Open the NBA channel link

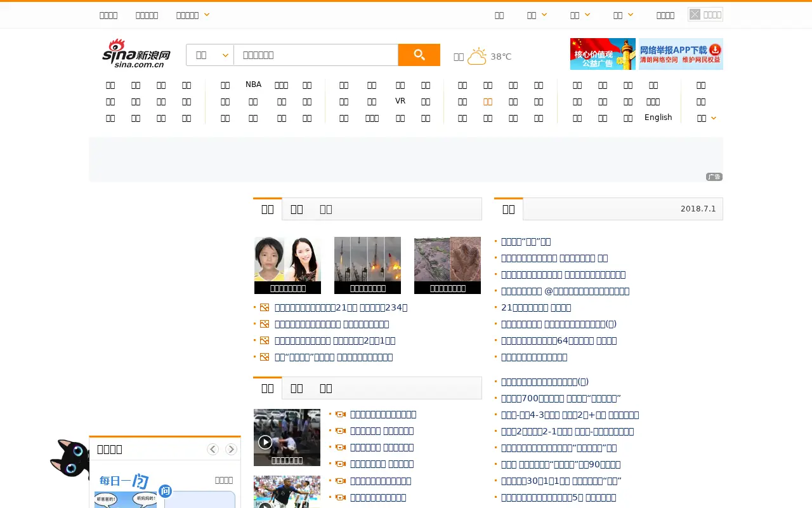[253, 84]
